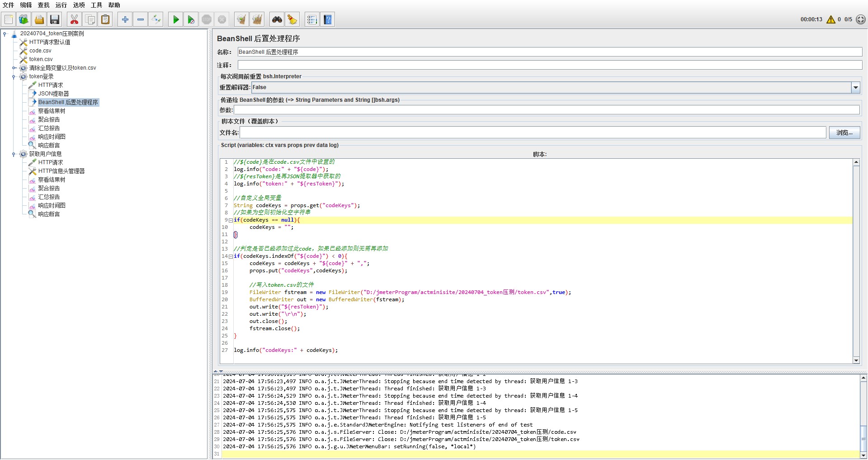Image resolution: width=868 pixels, height=460 pixels.
Task: Toggle log viewer via yellow warning triangle
Action: pos(830,19)
